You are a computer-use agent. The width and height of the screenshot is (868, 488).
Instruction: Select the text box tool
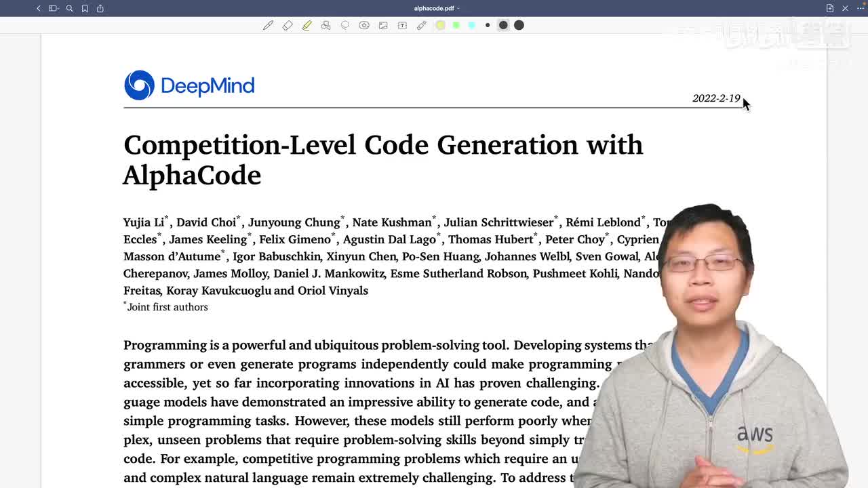click(x=402, y=25)
